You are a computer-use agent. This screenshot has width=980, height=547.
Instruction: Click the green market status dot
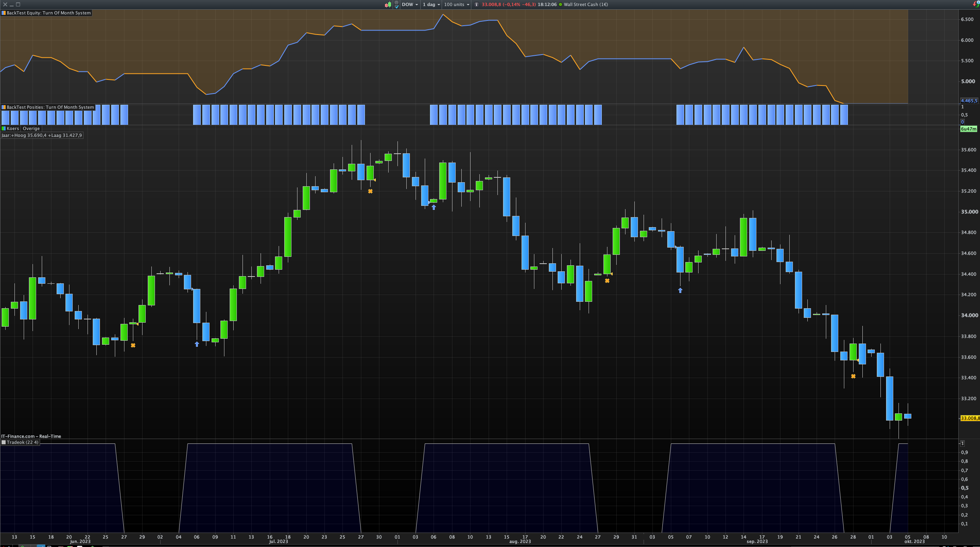(x=560, y=5)
